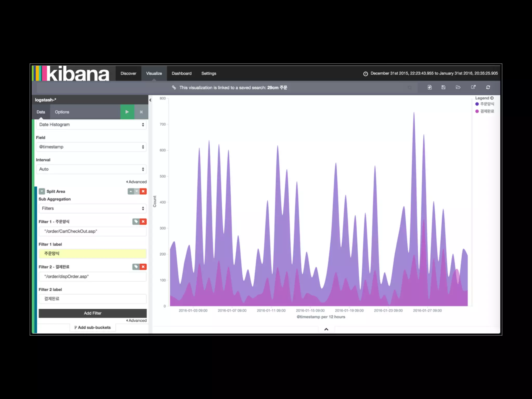Toggle label tag for Filter 1

click(x=136, y=222)
